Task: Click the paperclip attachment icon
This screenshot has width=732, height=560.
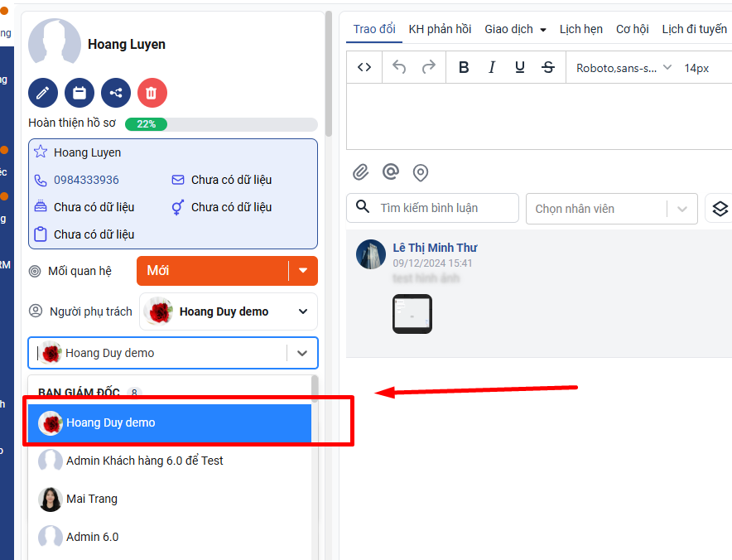Action: click(x=360, y=172)
